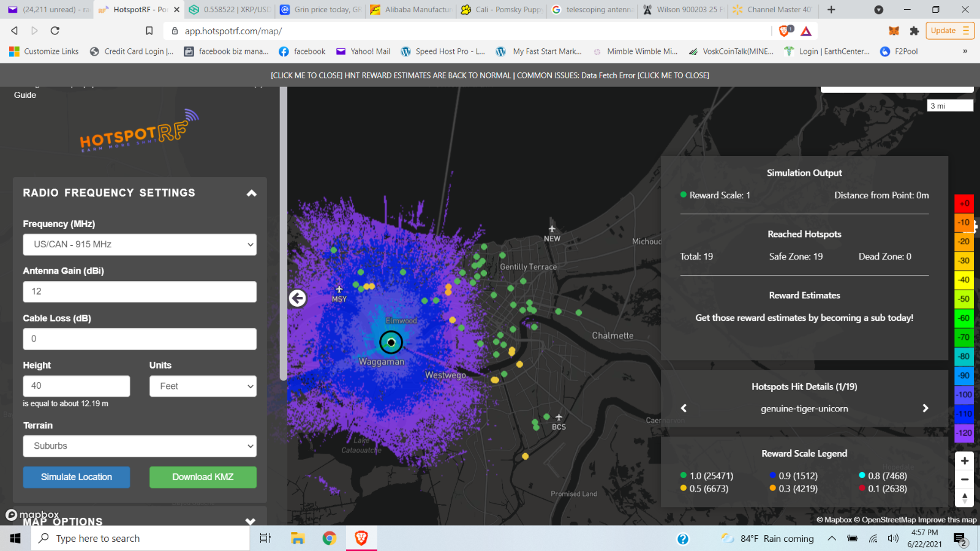Viewport: 980px width, 551px height.
Task: Open the Yahoo! Mail bookmark
Action: pyautogui.click(x=363, y=51)
